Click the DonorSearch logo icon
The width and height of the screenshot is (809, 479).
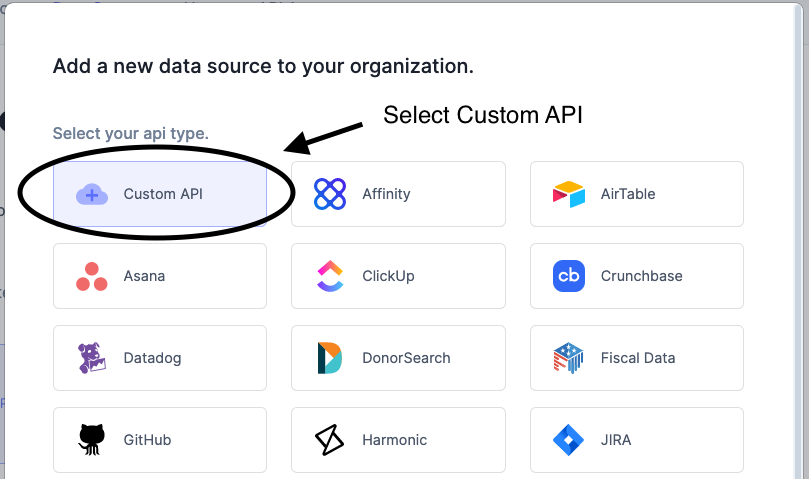330,358
